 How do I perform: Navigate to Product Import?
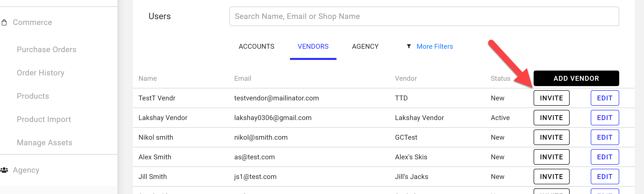coord(44,119)
